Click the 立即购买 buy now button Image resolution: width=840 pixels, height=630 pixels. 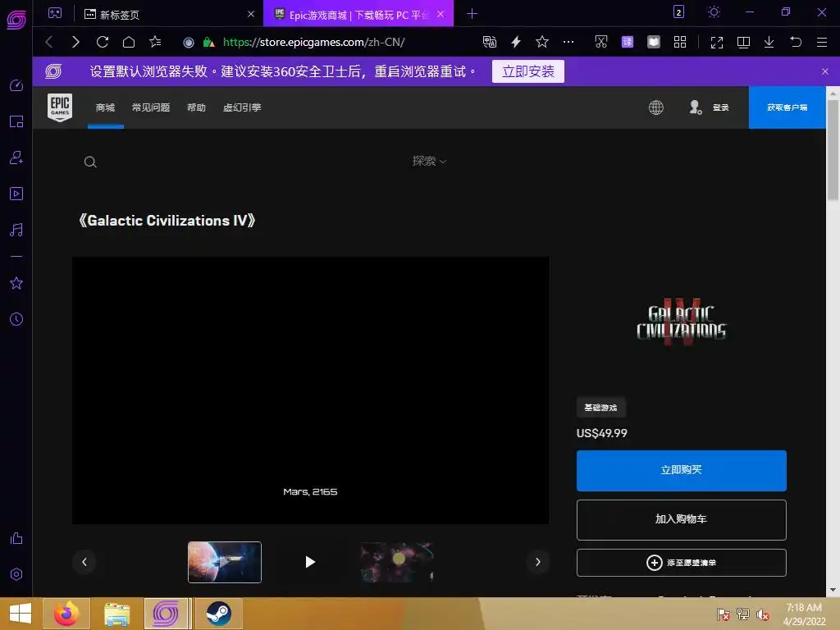point(682,470)
